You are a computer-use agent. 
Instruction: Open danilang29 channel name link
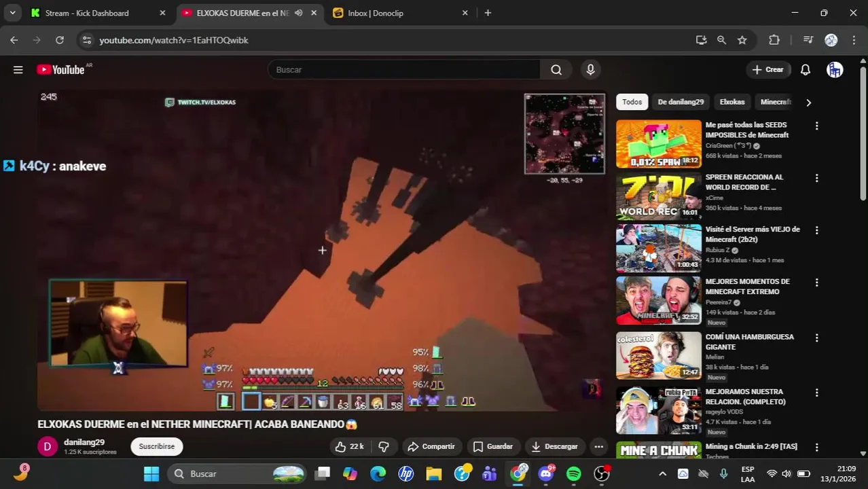coord(84,442)
